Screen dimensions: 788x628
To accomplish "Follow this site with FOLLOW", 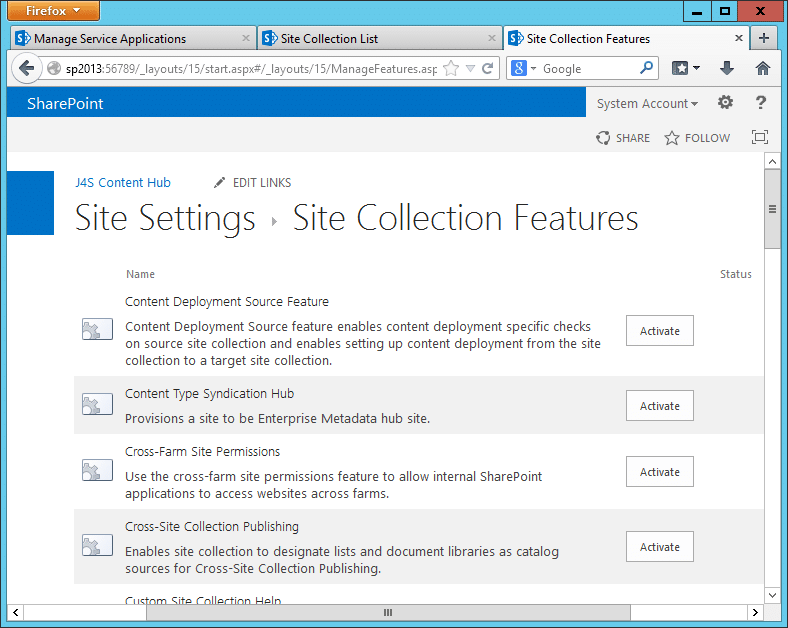I will point(697,138).
